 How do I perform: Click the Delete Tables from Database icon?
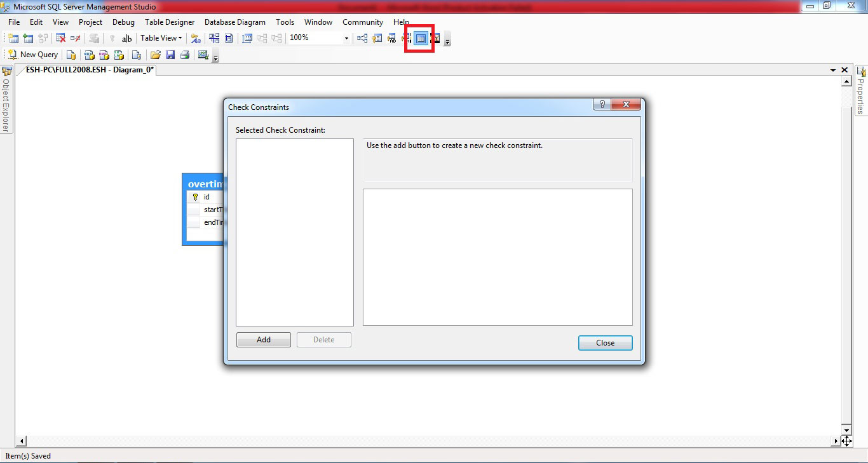tap(60, 39)
